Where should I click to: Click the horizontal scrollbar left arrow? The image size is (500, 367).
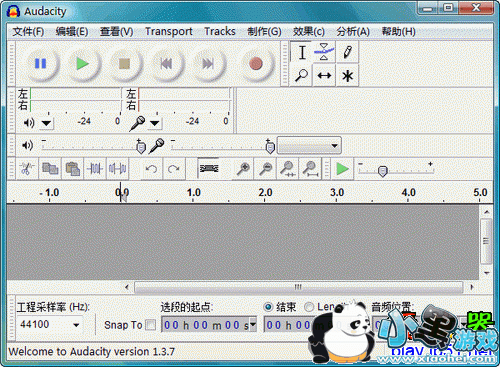[x=127, y=287]
